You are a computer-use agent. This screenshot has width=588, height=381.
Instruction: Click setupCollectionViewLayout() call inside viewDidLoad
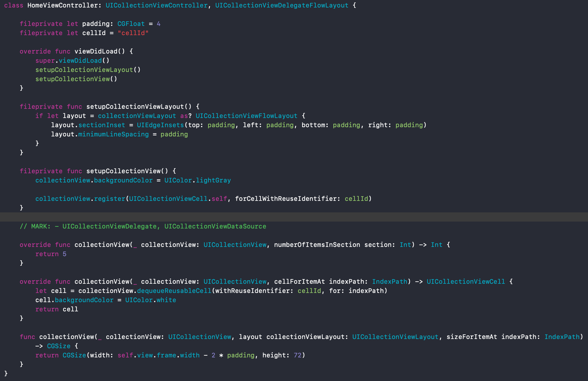(x=88, y=70)
